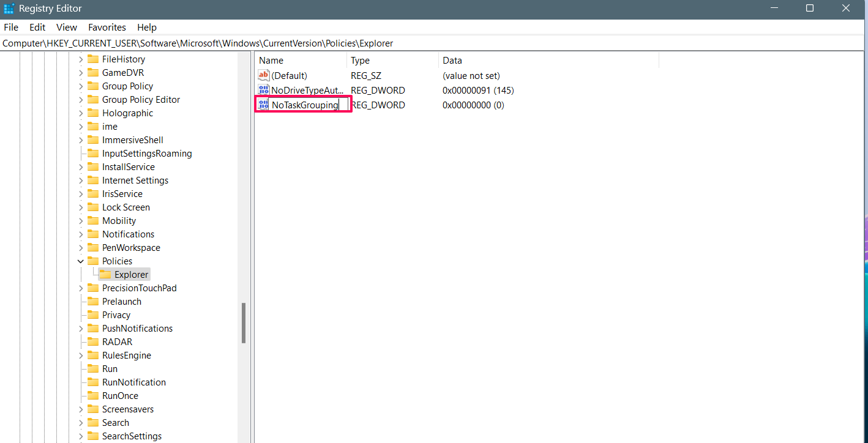Click the Policies folder icon
This screenshot has width=868, height=443.
pyautogui.click(x=93, y=261)
